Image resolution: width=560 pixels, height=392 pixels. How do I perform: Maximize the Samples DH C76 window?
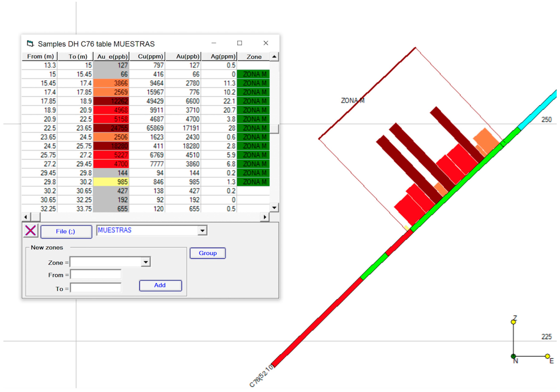(240, 43)
